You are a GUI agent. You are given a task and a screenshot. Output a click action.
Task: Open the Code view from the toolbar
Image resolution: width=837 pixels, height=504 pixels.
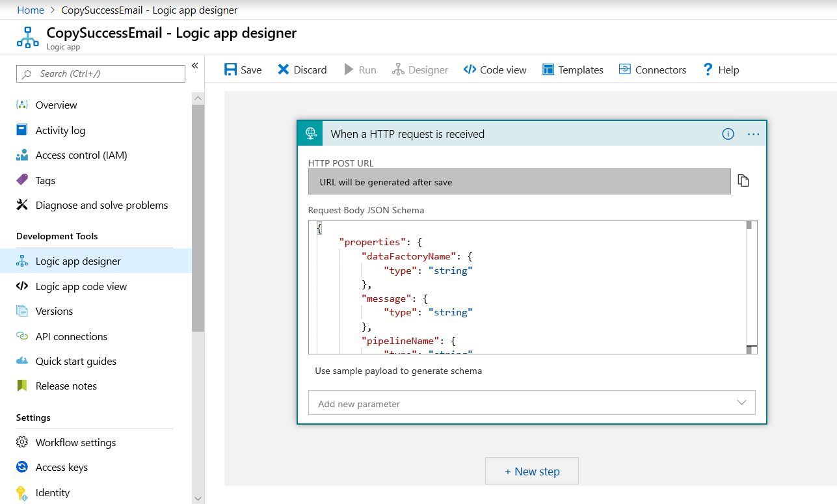tap(495, 70)
